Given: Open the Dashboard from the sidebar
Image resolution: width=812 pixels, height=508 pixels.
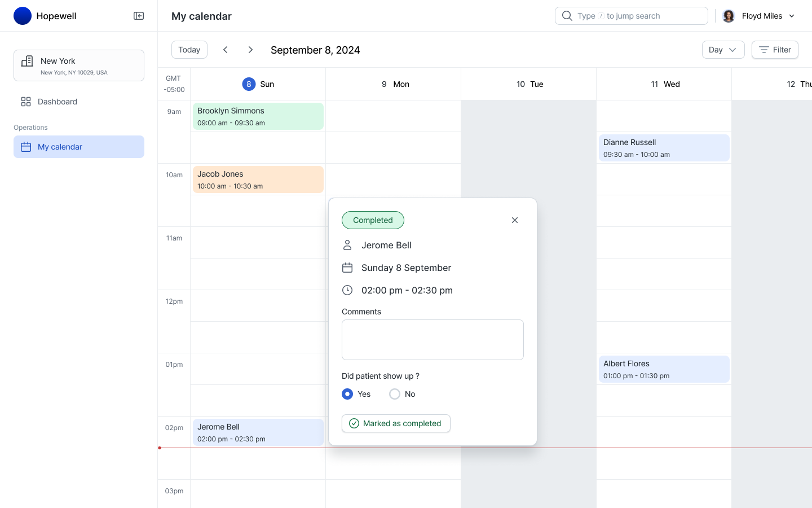Looking at the screenshot, I should click(x=57, y=102).
